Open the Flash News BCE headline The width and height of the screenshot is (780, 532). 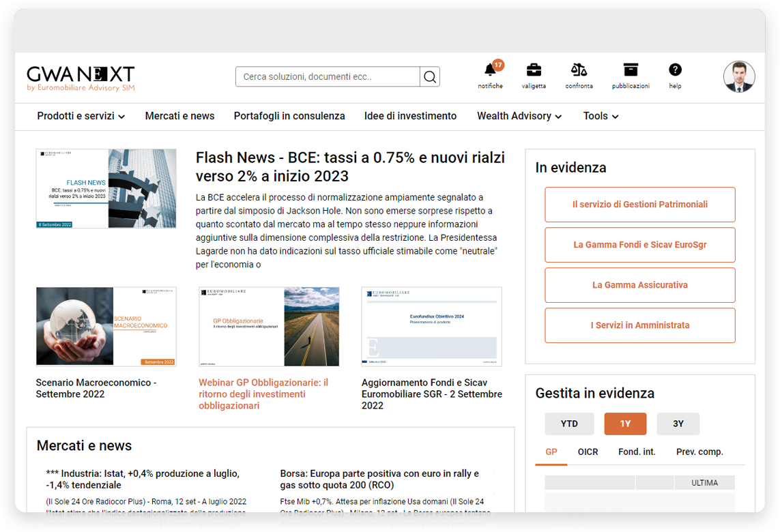tap(349, 166)
